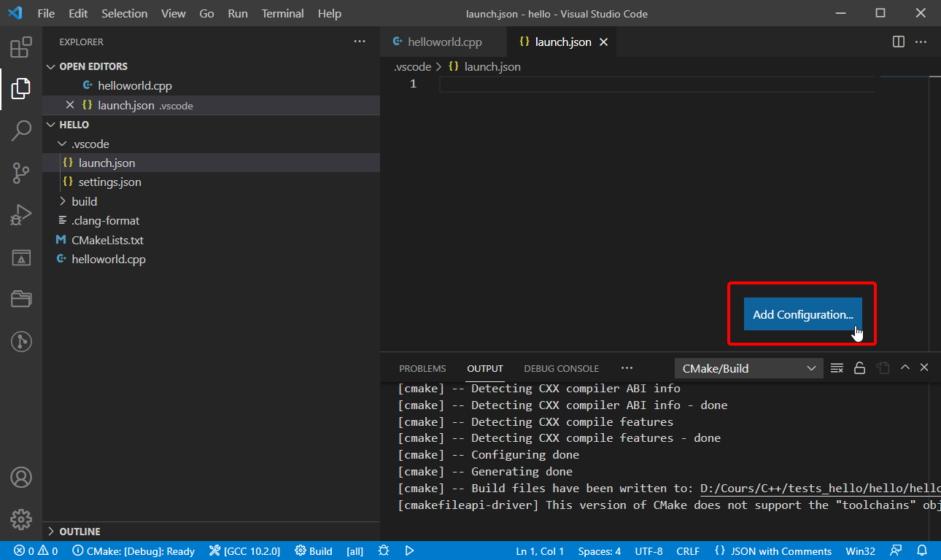Open the Manage gear icon
This screenshot has height=560, width=941.
(x=20, y=519)
